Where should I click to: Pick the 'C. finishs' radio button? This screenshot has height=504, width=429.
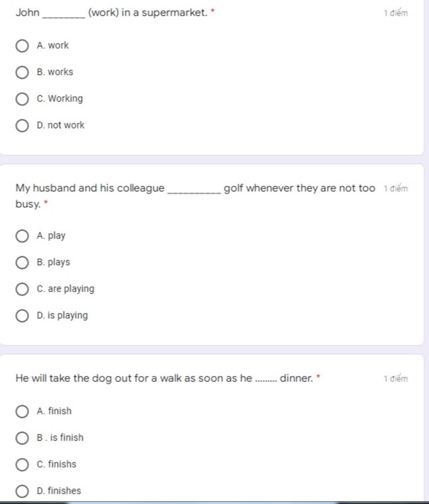pos(22,464)
